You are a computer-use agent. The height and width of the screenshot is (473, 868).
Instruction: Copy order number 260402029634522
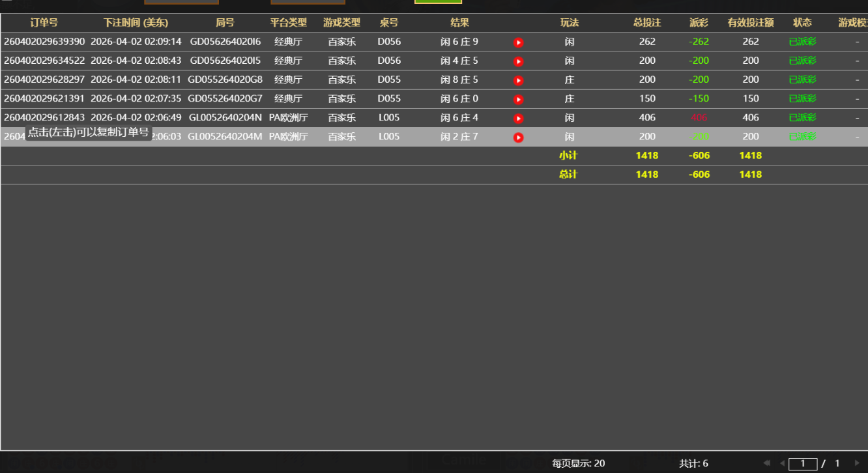click(44, 61)
